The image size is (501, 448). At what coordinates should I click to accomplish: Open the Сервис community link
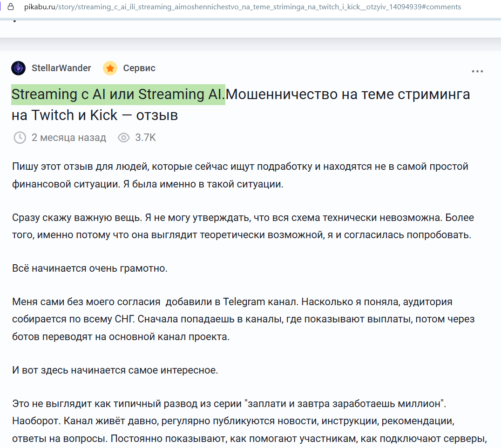(139, 68)
